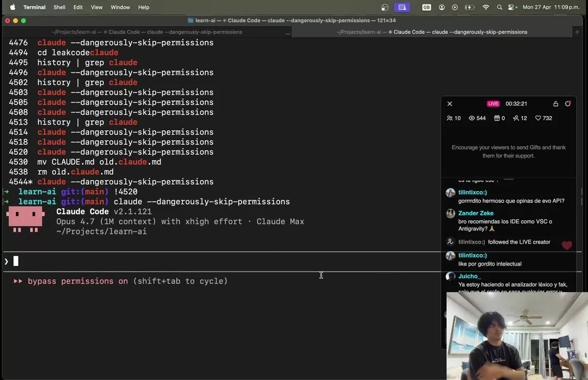Close the LIVE stream panel
Viewport: 588px width, 380px height.
point(450,103)
